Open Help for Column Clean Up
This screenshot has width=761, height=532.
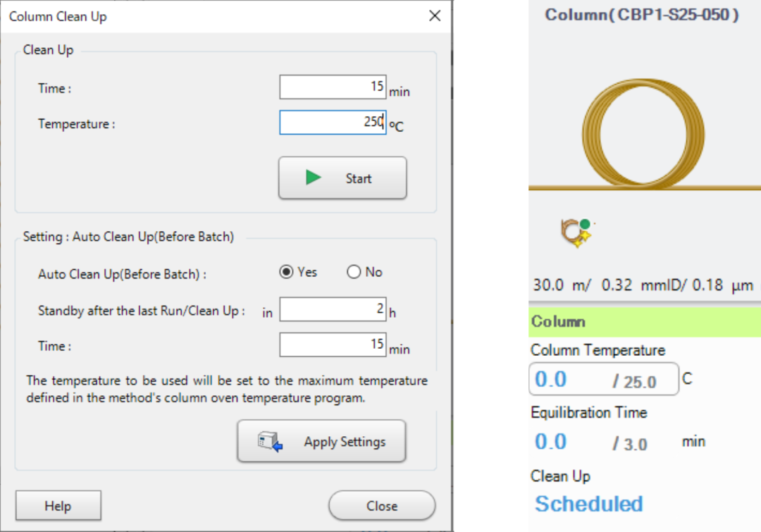(58, 506)
